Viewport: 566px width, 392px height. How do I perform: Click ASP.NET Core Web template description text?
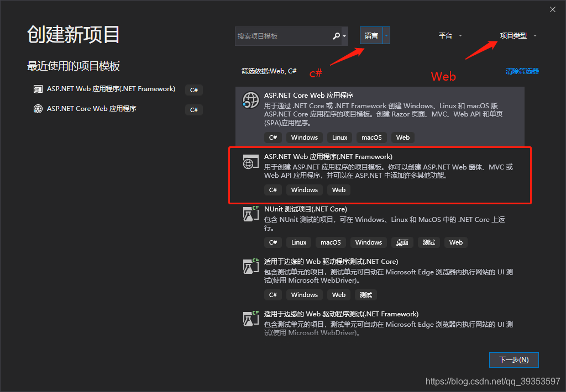click(x=384, y=114)
